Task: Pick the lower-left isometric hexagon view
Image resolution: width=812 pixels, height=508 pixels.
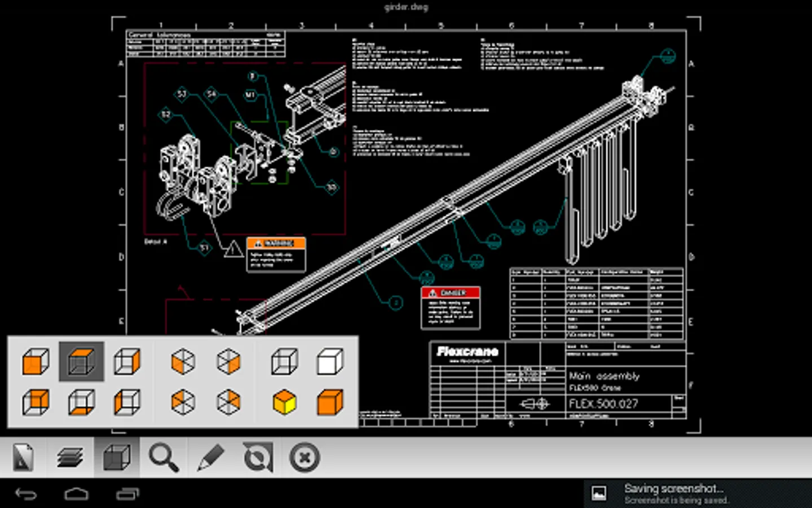Action: coord(183,402)
